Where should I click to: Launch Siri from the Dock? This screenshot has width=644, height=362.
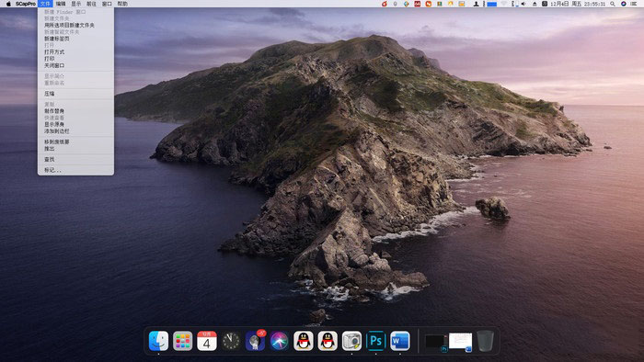tap(280, 341)
